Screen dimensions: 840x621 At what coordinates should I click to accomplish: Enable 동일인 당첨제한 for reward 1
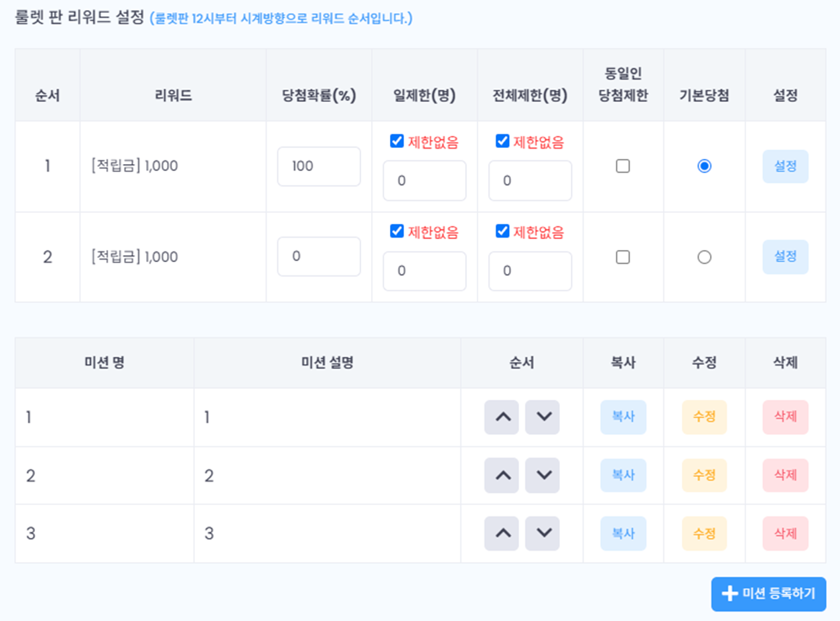pyautogui.click(x=623, y=166)
